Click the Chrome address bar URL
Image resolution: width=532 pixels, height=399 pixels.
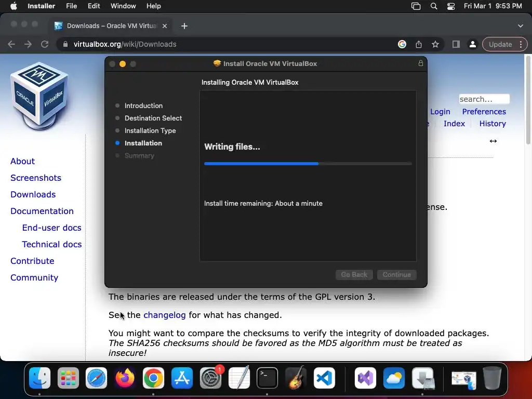[x=125, y=44]
